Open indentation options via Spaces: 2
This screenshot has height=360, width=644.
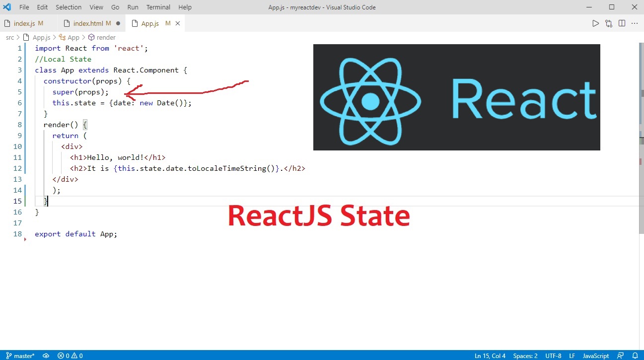(x=525, y=356)
